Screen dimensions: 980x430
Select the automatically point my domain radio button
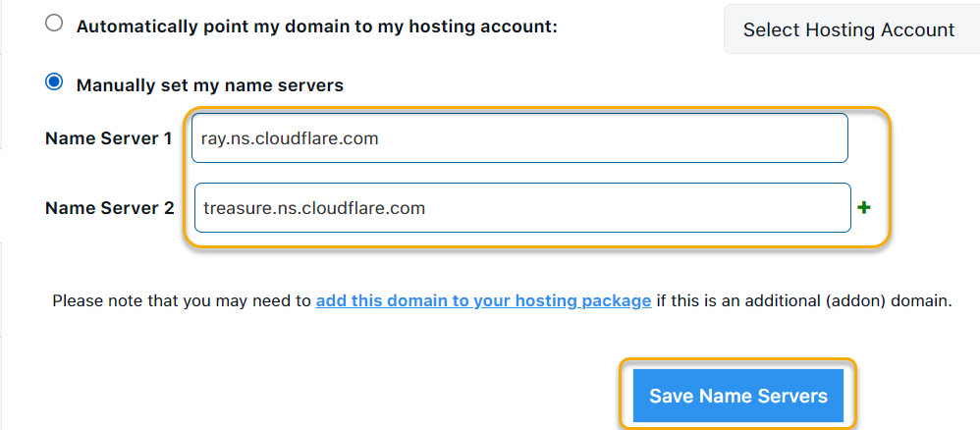(54, 25)
